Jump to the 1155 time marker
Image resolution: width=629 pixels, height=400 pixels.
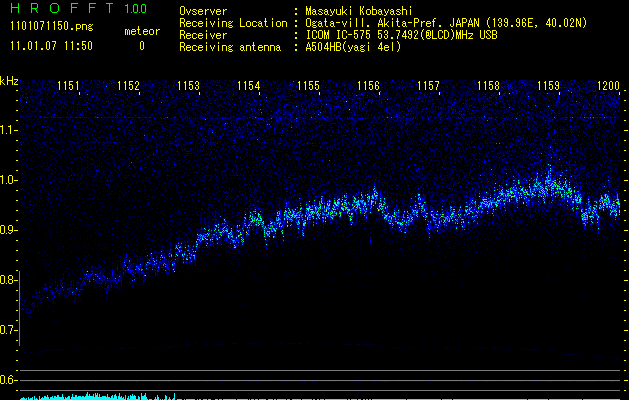pyautogui.click(x=308, y=87)
